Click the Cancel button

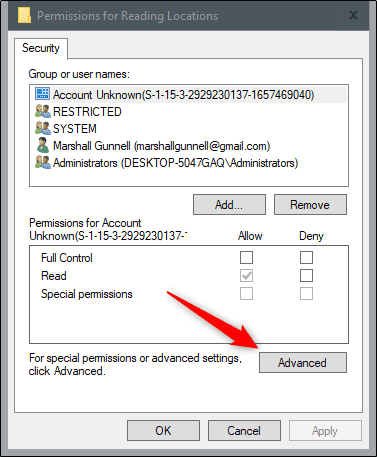[x=244, y=430]
